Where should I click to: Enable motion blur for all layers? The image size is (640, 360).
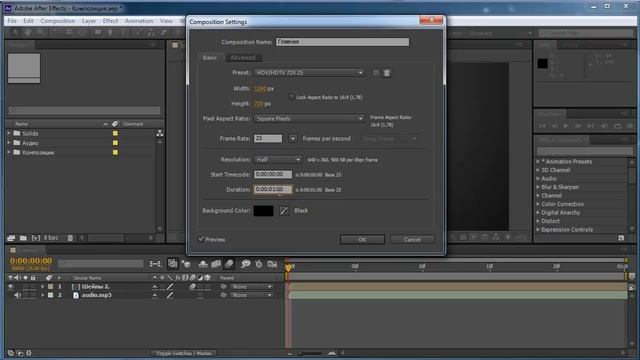pos(229,264)
